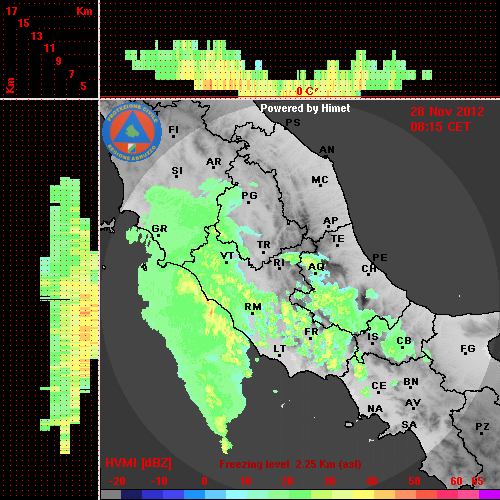The width and height of the screenshot is (500, 500).
Task: Click the 50 scale value
Action: [414, 481]
